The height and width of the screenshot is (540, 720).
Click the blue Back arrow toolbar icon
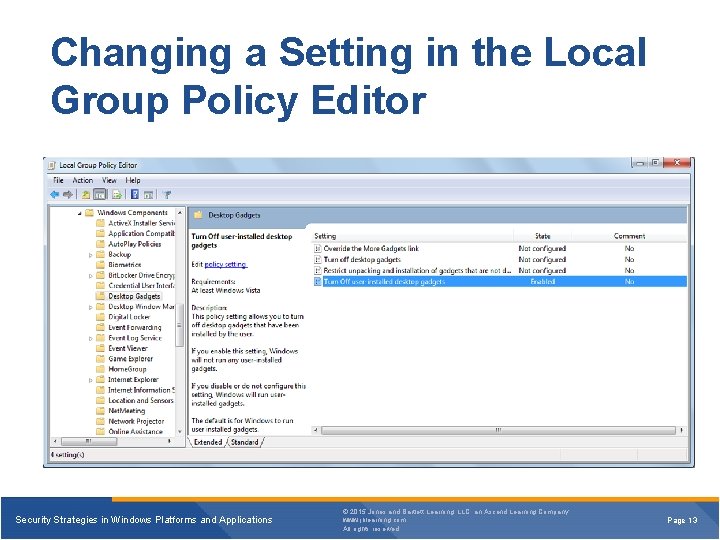(x=55, y=195)
